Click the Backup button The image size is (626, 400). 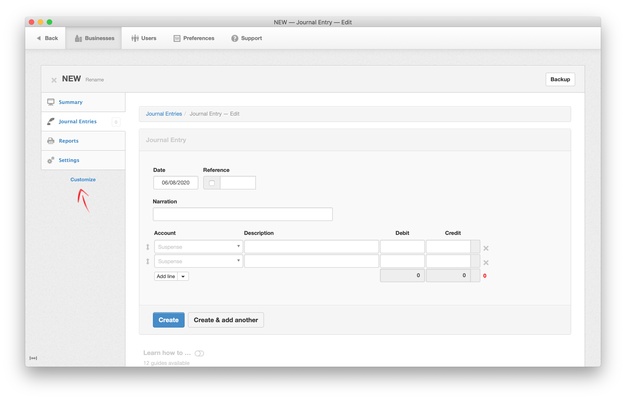[560, 79]
